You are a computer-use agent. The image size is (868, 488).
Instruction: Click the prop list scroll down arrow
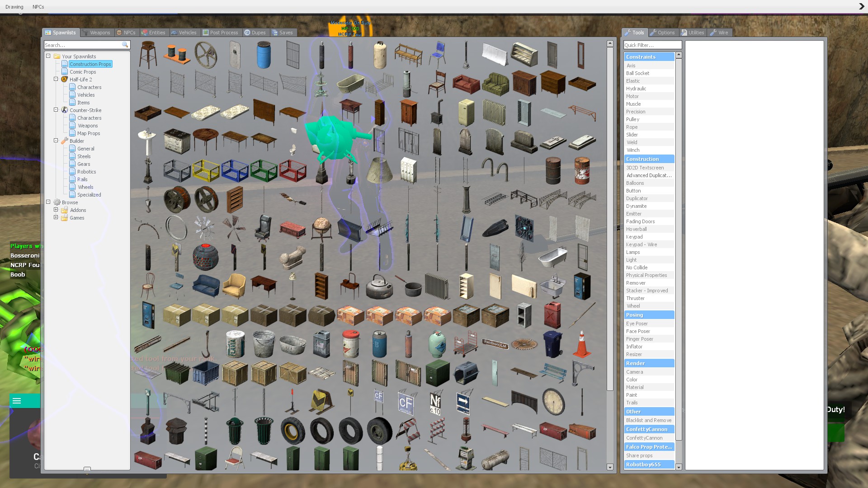click(x=610, y=467)
